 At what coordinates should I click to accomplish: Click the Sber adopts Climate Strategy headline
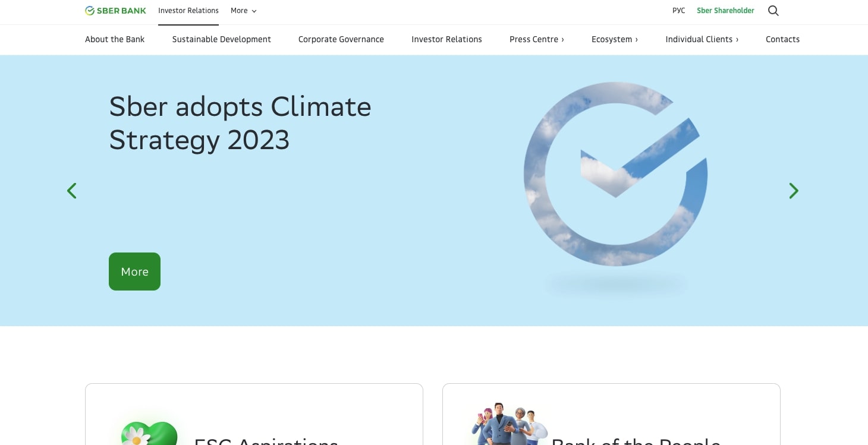point(240,124)
